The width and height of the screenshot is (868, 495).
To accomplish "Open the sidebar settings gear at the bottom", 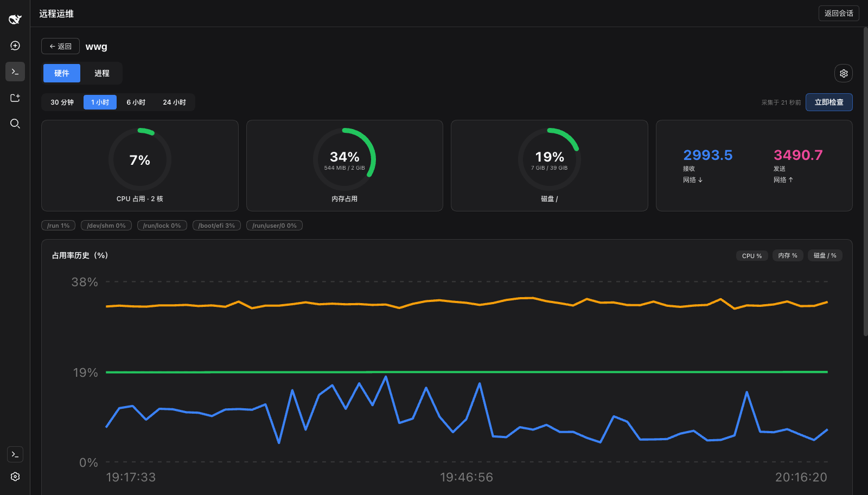I will (15, 477).
